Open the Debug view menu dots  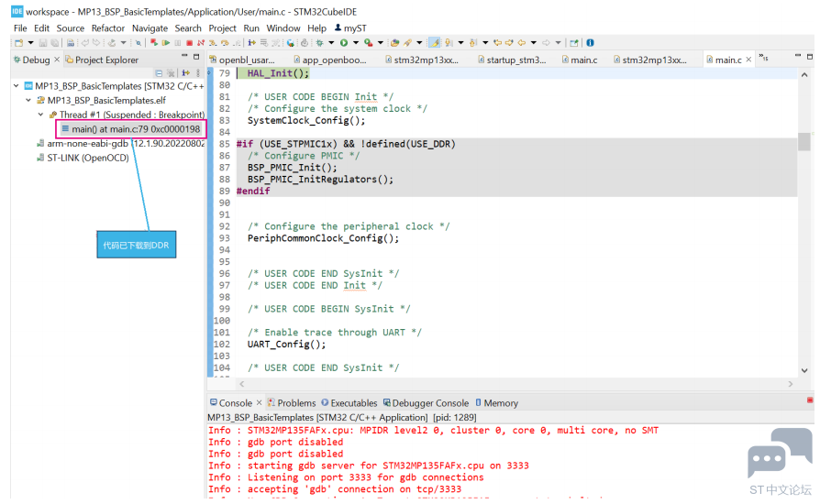198,73
